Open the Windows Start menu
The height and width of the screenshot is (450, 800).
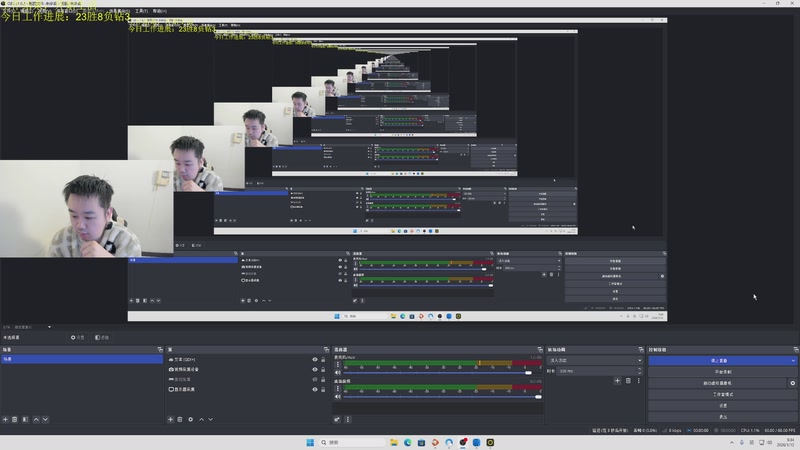pyautogui.click(x=310, y=442)
